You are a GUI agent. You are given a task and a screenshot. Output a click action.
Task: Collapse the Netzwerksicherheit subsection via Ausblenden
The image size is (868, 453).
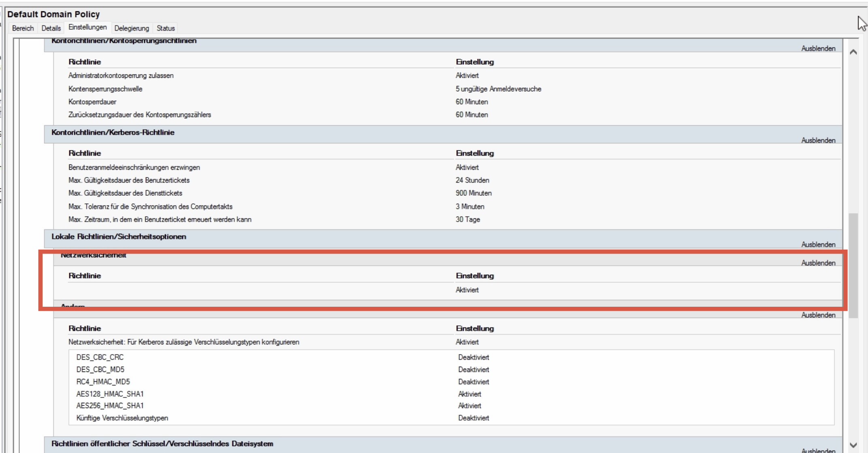coord(818,263)
